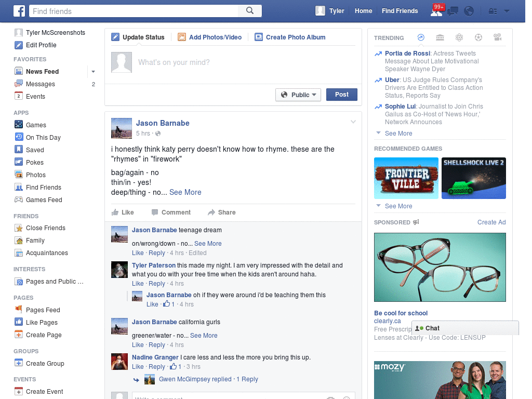Click Reply on Nadine Granger's comment
Screen dimensions: 532x399
(157, 367)
